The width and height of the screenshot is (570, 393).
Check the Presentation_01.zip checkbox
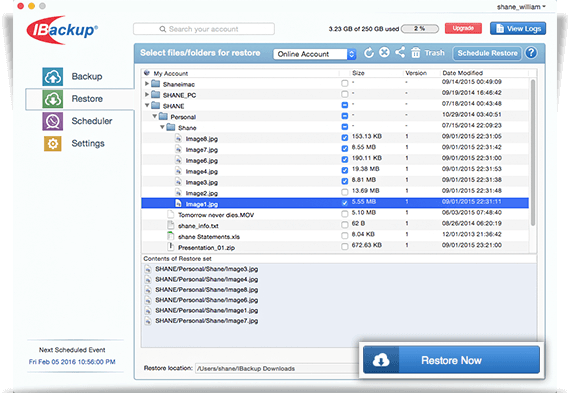pyautogui.click(x=345, y=246)
